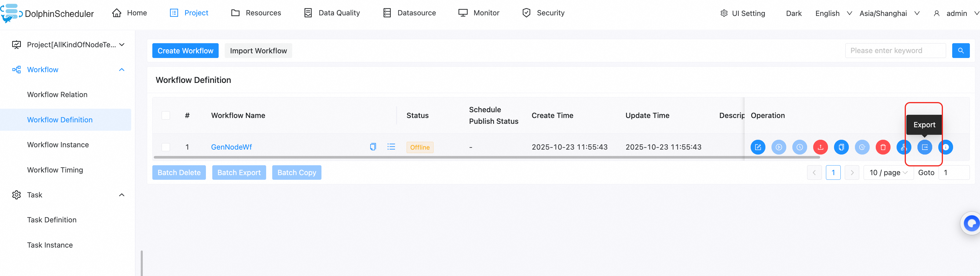Click the keyword search input field

(x=895, y=51)
